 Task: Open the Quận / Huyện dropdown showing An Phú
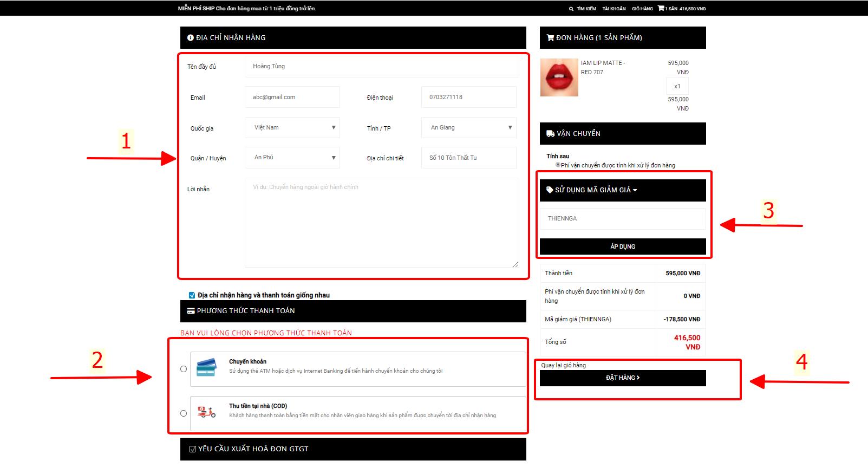(x=292, y=158)
